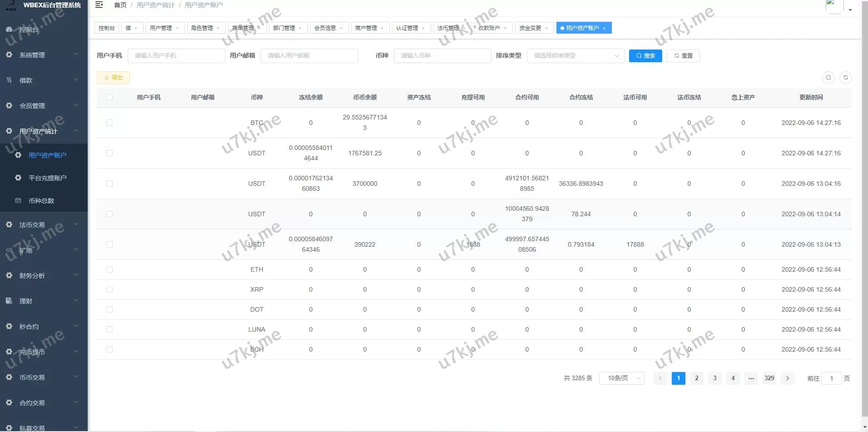Select the ETH row checkbox
The height and width of the screenshot is (432, 868).
point(109,269)
